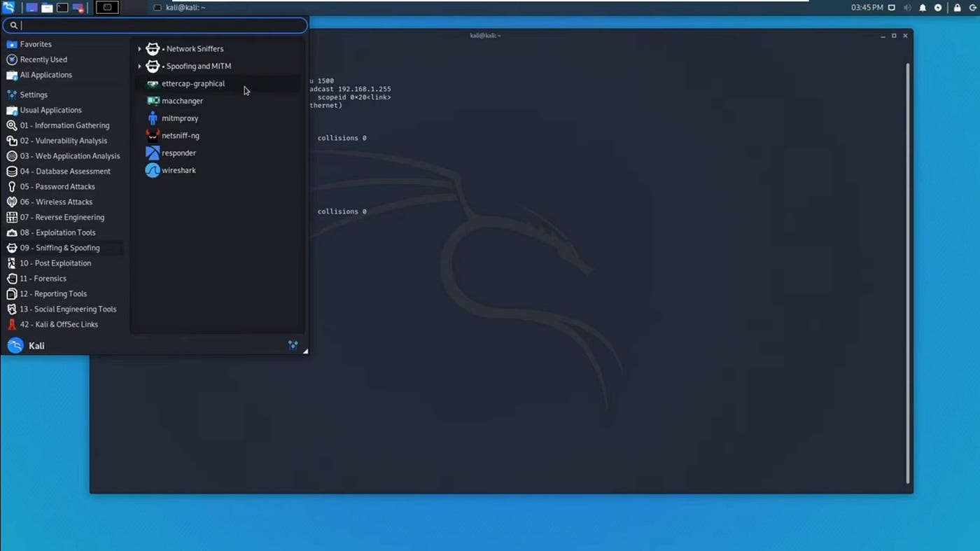980x551 pixels.
Task: Open 10 - Post Exploitation
Action: pyautogui.click(x=64, y=263)
